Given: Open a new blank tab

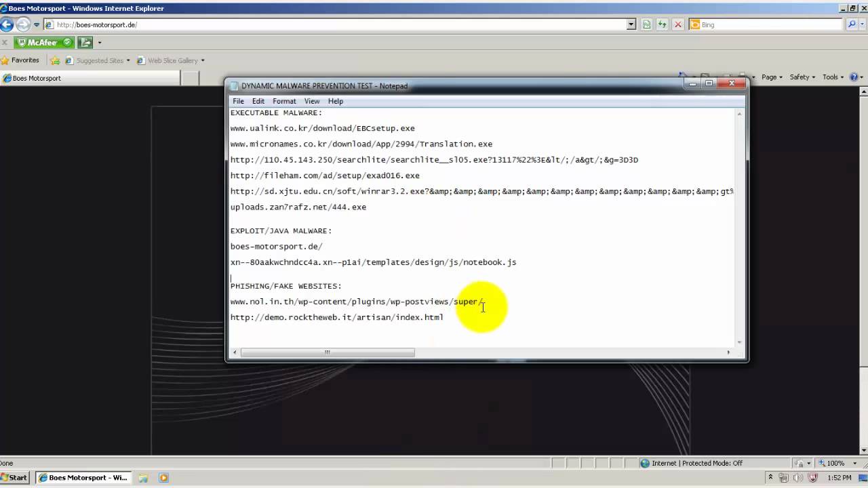Looking at the screenshot, I should point(190,78).
